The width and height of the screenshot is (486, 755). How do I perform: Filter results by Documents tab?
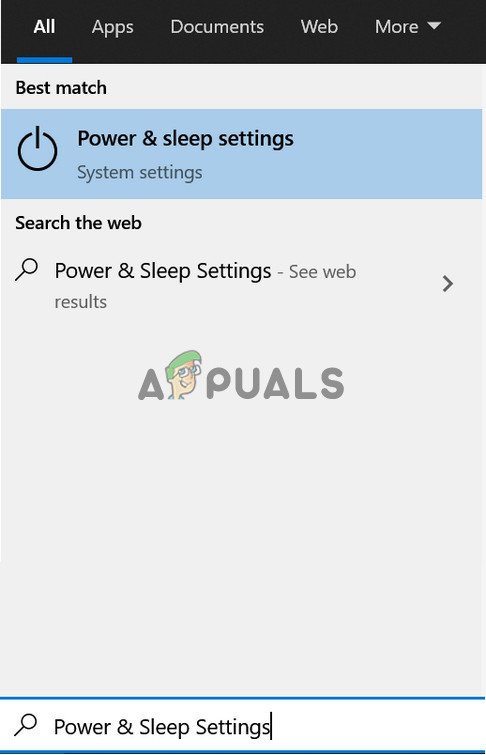217,27
